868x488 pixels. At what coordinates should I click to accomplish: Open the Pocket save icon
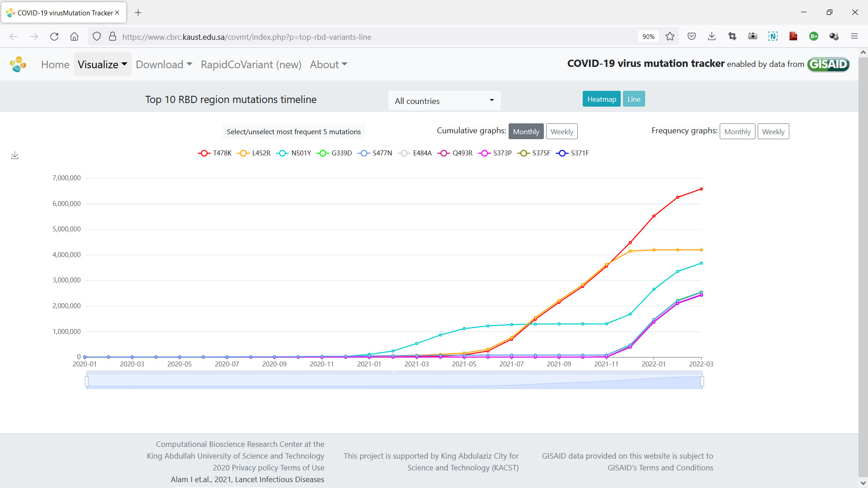pyautogui.click(x=691, y=37)
